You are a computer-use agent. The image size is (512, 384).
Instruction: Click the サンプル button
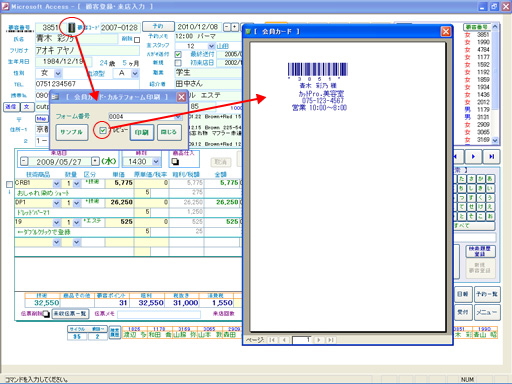pyautogui.click(x=72, y=132)
